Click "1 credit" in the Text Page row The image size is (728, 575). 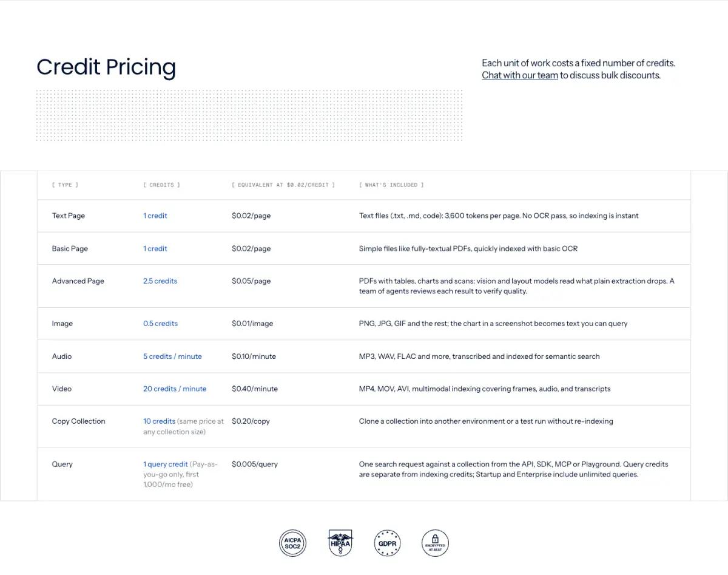pyautogui.click(x=155, y=216)
